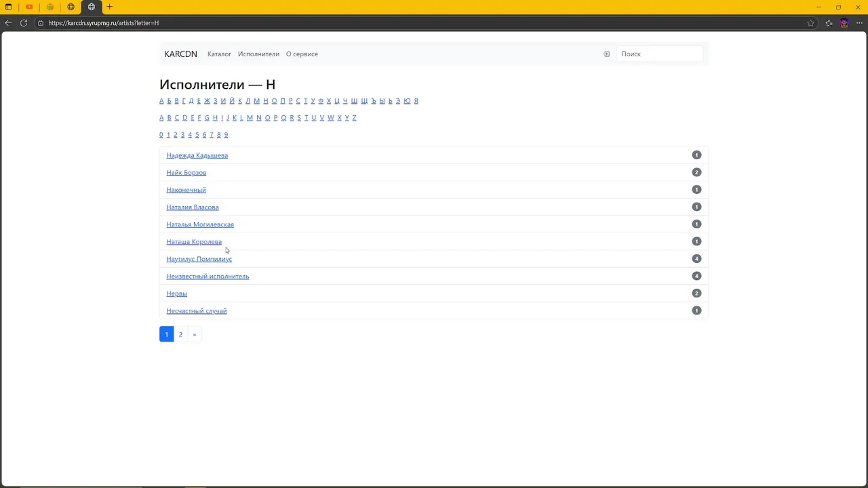The height and width of the screenshot is (488, 868).
Task: Go back with the browser back arrow
Action: [x=8, y=23]
